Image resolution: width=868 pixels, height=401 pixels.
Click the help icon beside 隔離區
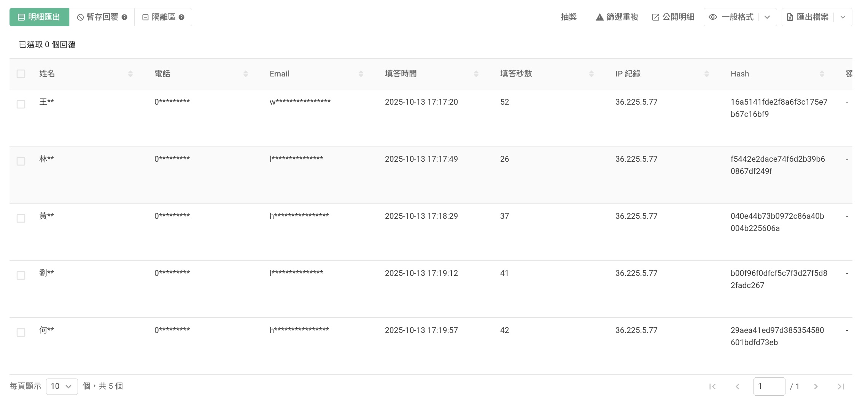coord(181,17)
